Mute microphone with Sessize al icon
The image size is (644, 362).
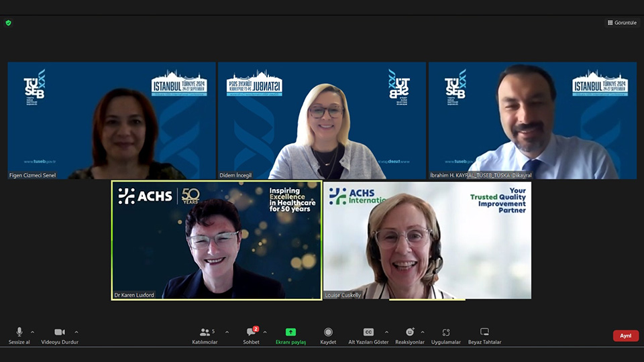(19, 333)
